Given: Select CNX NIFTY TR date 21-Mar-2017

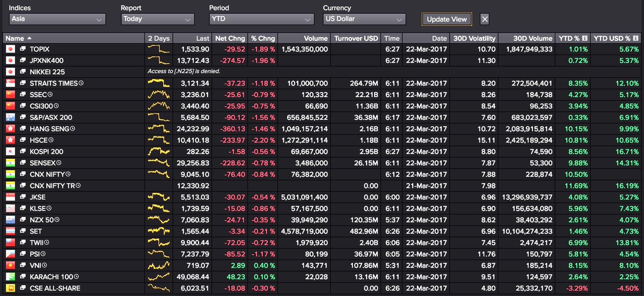Looking at the screenshot, I should point(426,186).
